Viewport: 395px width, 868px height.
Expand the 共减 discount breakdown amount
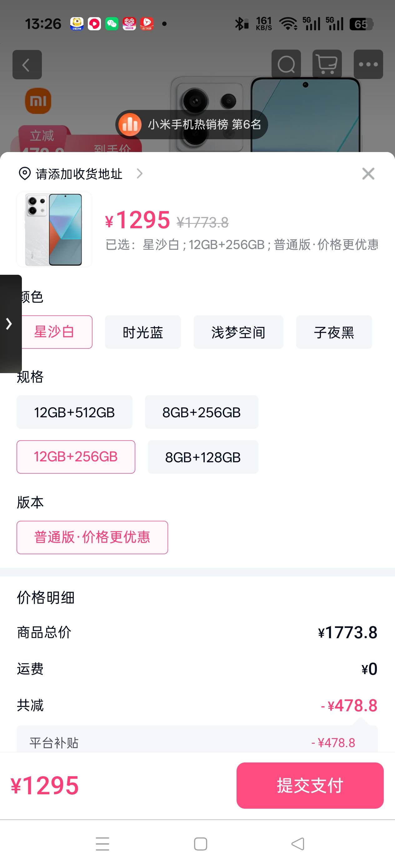(349, 705)
